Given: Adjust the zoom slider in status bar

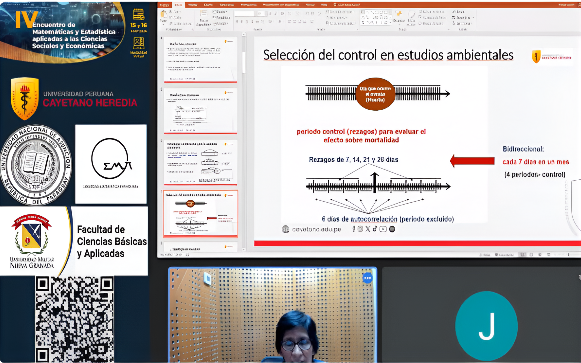Looking at the screenshot, I should coord(568,254).
